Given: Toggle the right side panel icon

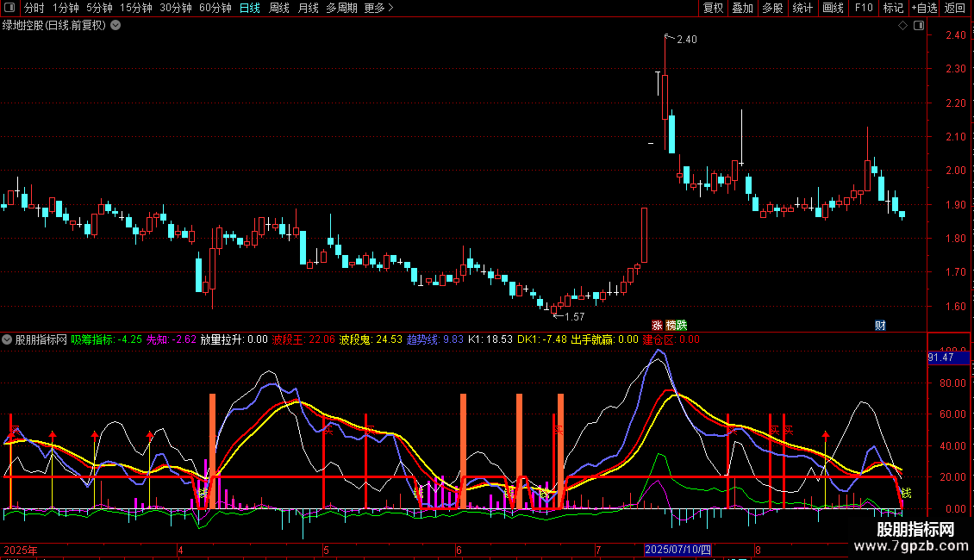Looking at the screenshot, I should (x=917, y=26).
